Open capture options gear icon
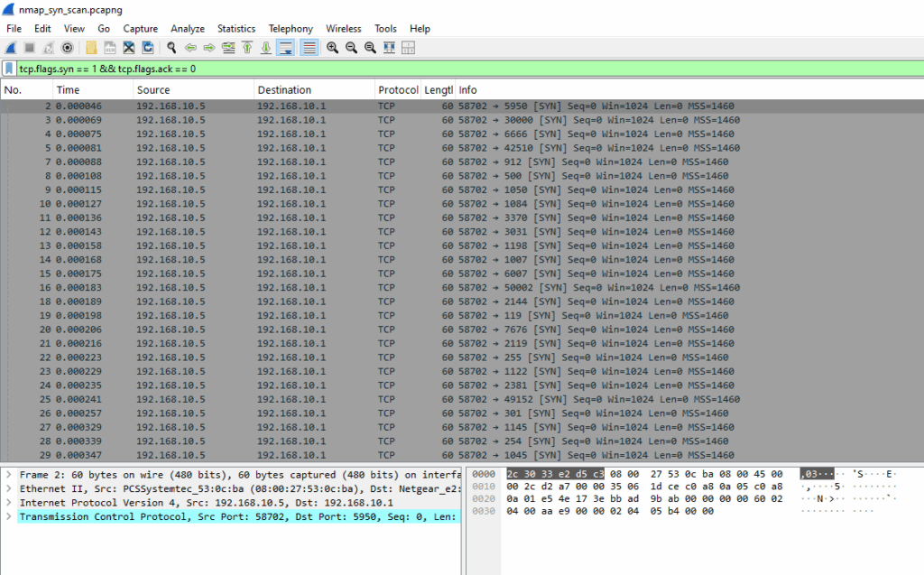 pos(67,48)
